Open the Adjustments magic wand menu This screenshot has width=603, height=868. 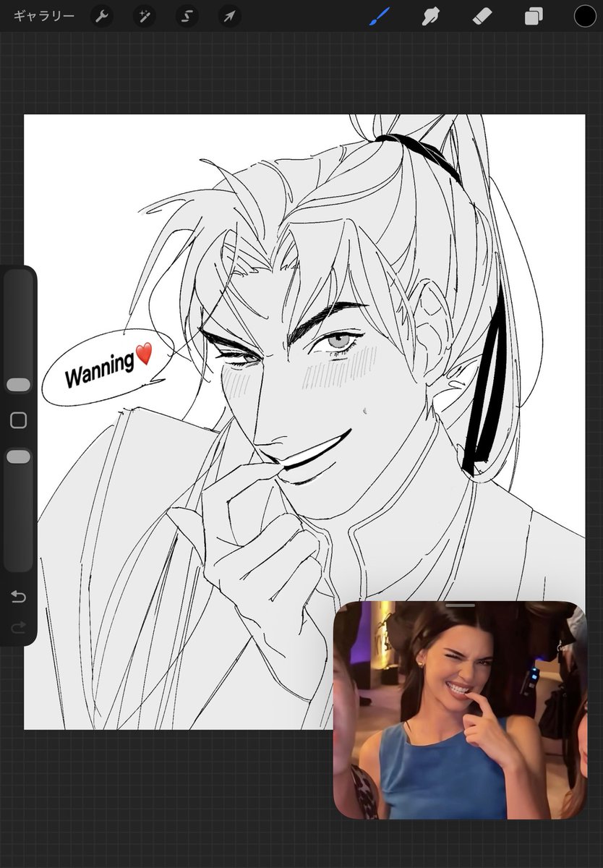(144, 16)
